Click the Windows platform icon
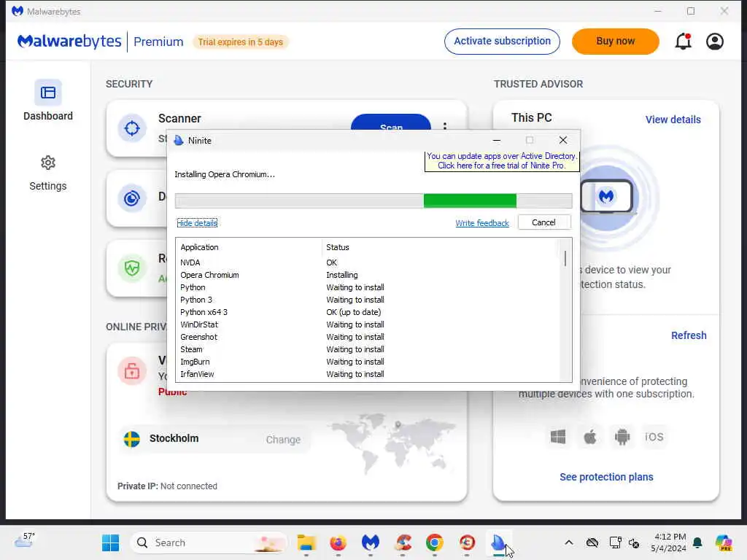 tap(558, 437)
